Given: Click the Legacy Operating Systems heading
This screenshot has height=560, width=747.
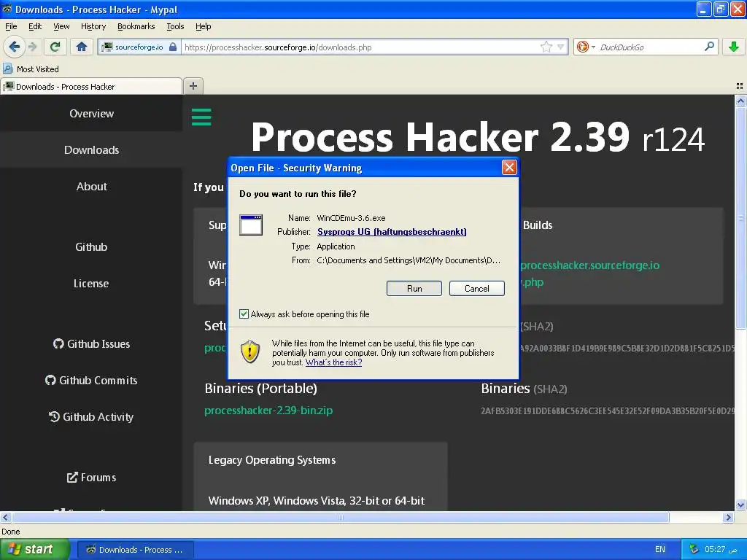Looking at the screenshot, I should [x=271, y=460].
